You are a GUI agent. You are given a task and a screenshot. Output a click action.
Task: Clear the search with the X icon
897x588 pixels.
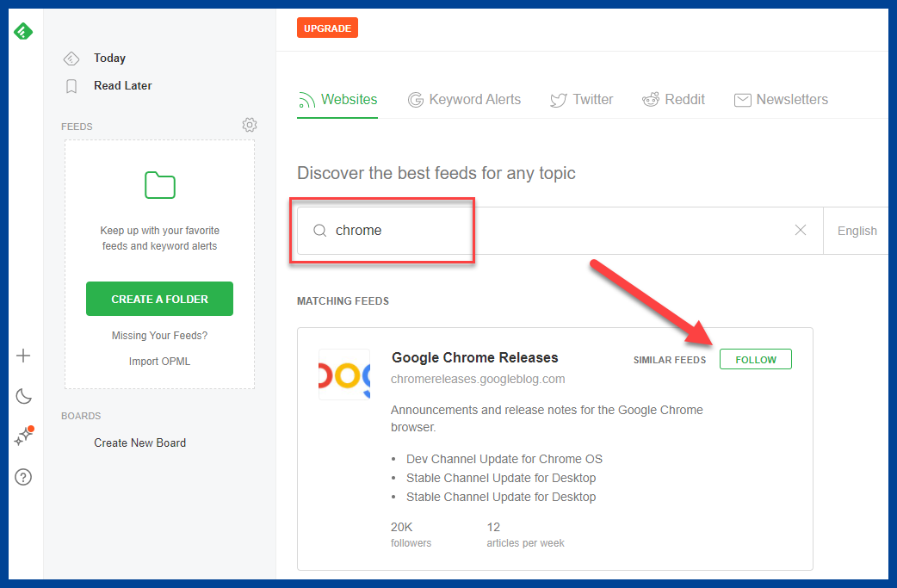point(801,230)
